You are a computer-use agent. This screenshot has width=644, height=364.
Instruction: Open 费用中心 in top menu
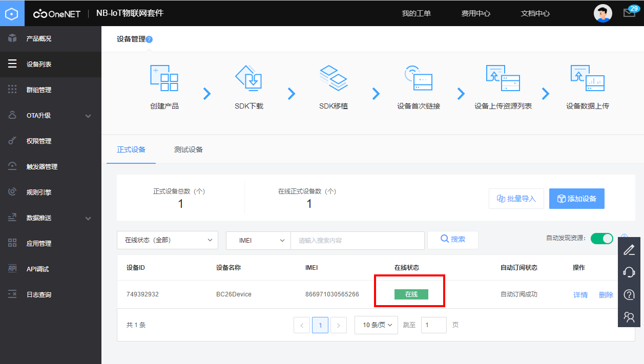tap(475, 14)
